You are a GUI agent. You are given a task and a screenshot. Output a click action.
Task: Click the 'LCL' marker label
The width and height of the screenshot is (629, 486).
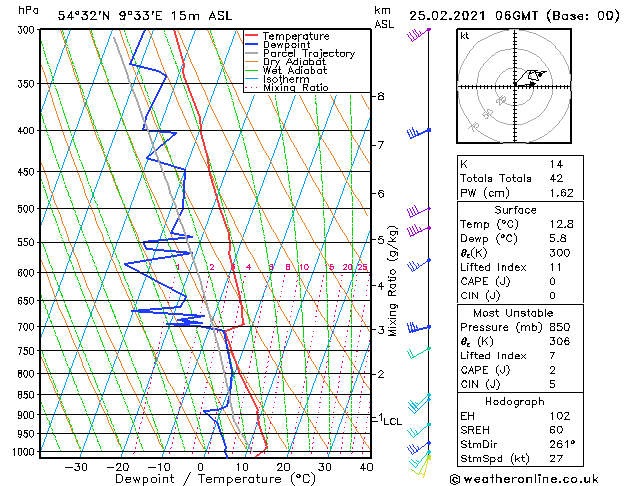click(392, 421)
